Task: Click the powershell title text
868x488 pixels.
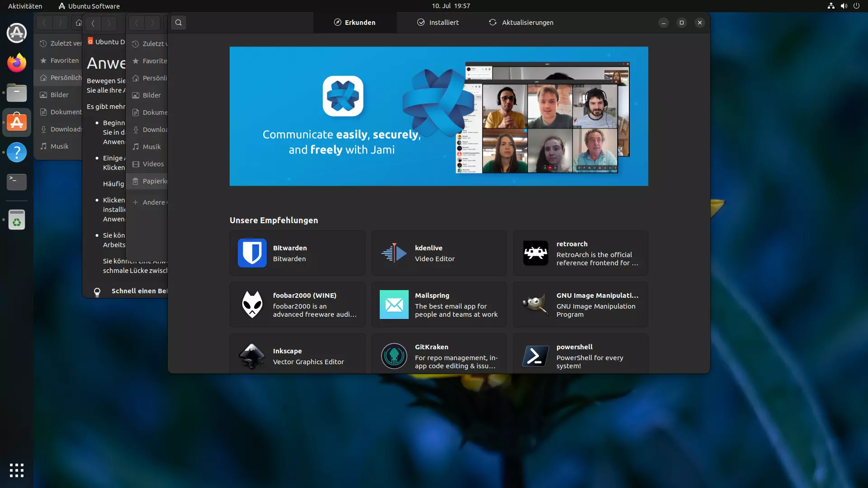Action: tap(574, 347)
